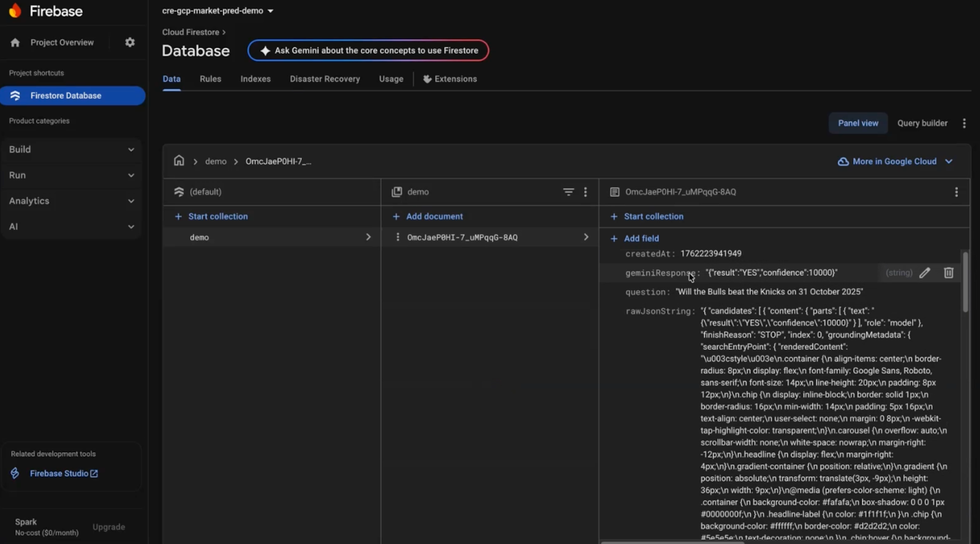Viewport: 980px width, 544px height.
Task: Click the home icon in breadcrumb path
Action: pyautogui.click(x=179, y=161)
